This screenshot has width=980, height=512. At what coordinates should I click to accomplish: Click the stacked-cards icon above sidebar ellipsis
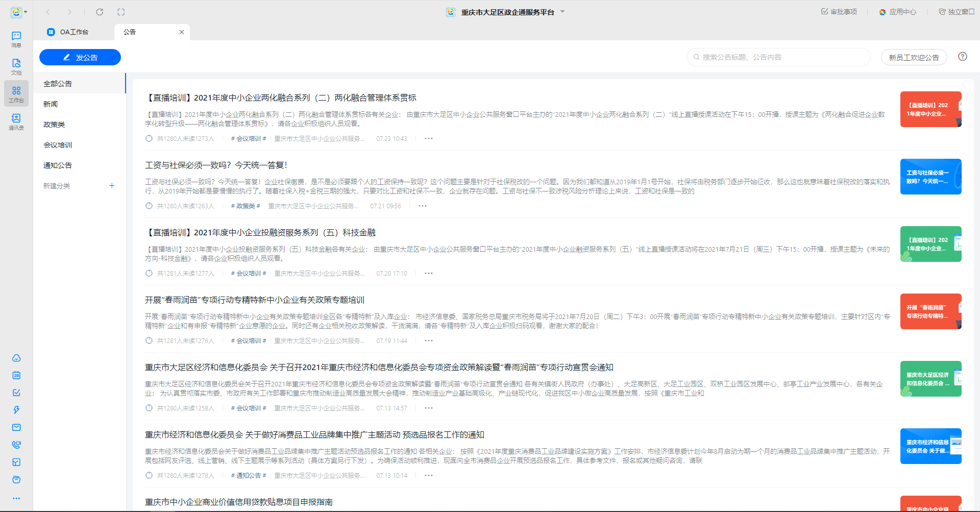pyautogui.click(x=16, y=479)
